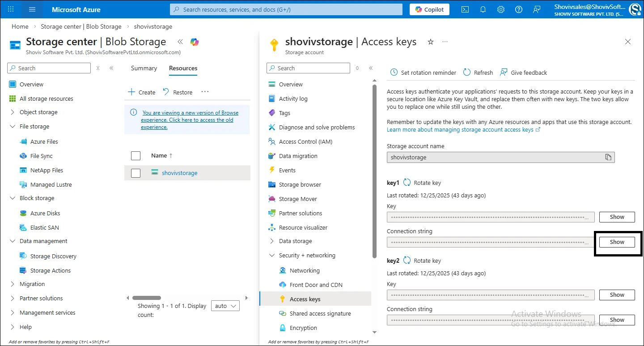This screenshot has width=644, height=346.
Task: Click the Copilot button
Action: pyautogui.click(x=429, y=9)
